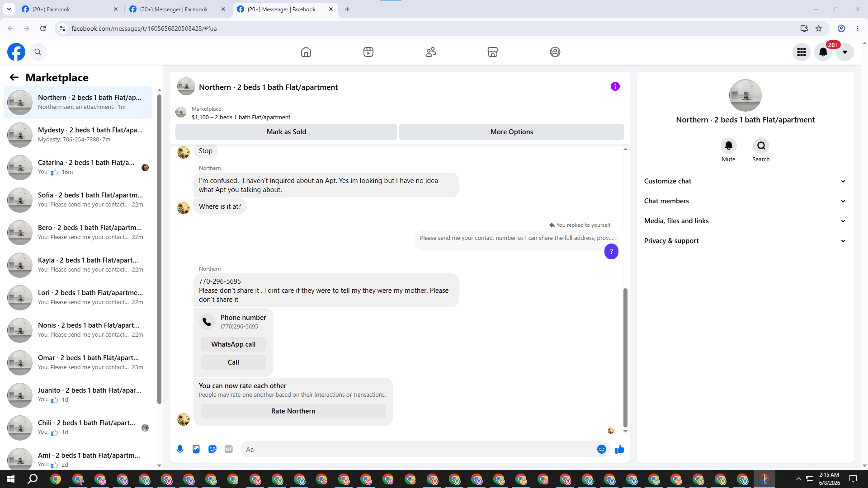Click the chat messages scrollbar
The image size is (868, 488).
(626, 358)
